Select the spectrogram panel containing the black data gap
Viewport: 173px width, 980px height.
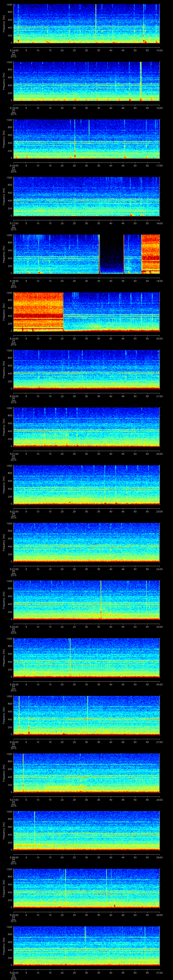click(x=86, y=254)
